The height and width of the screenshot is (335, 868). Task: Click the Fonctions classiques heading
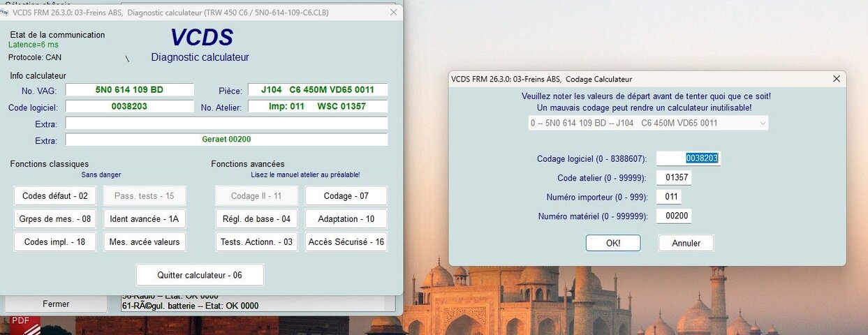(50, 164)
